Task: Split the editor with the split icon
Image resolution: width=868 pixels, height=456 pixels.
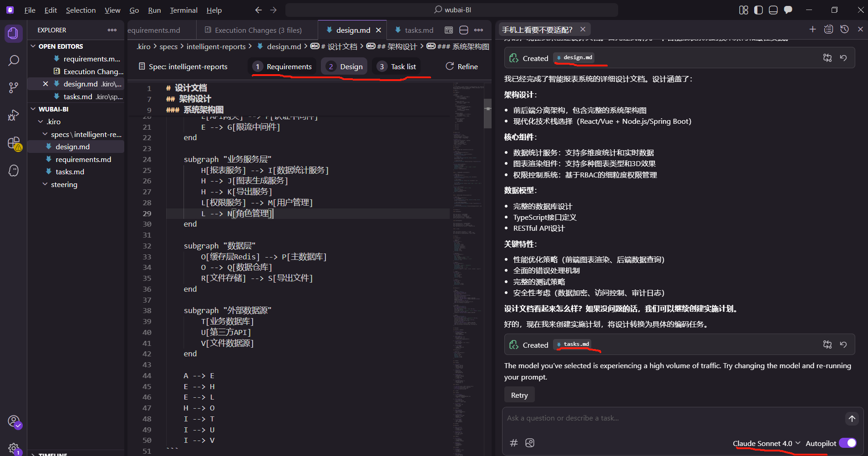Action: (464, 30)
